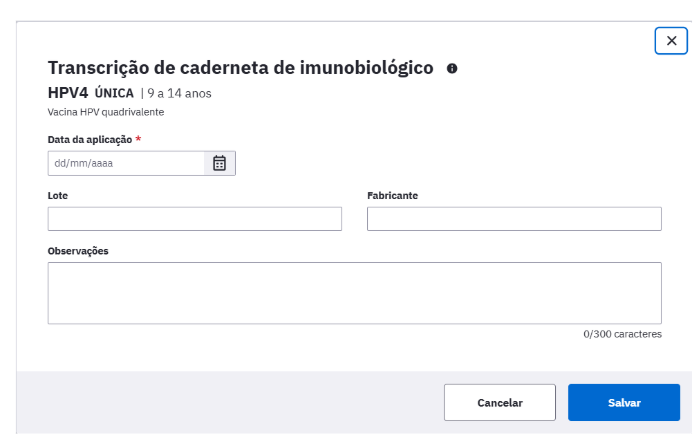Viewport: 695px width, 436px height.
Task: Focus the Observações text area
Action: pyautogui.click(x=355, y=293)
